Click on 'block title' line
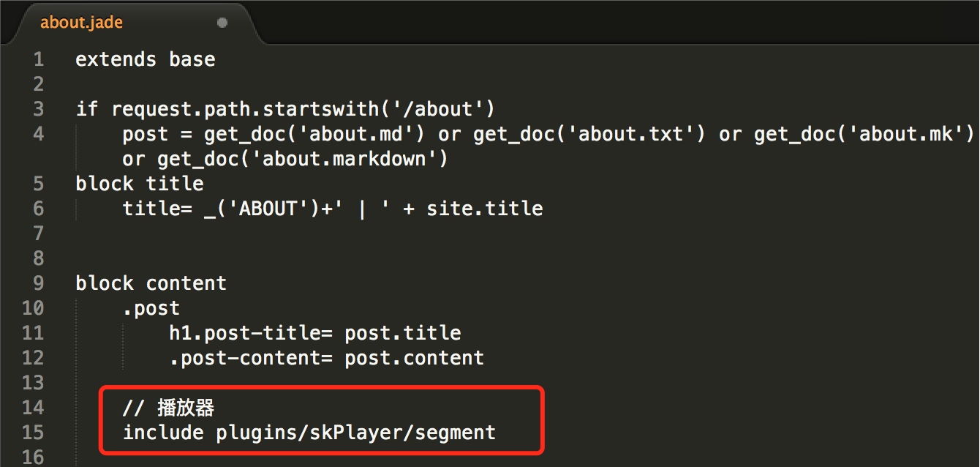 [139, 184]
